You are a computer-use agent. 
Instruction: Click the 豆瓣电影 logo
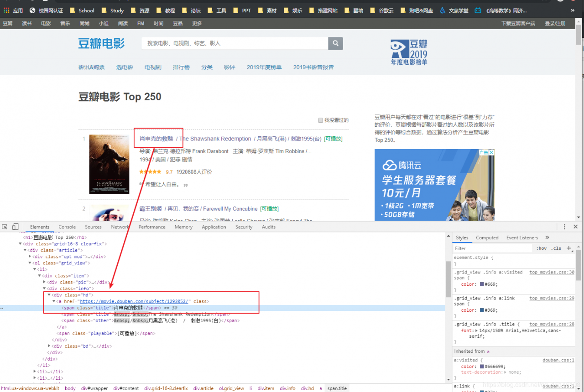point(101,43)
